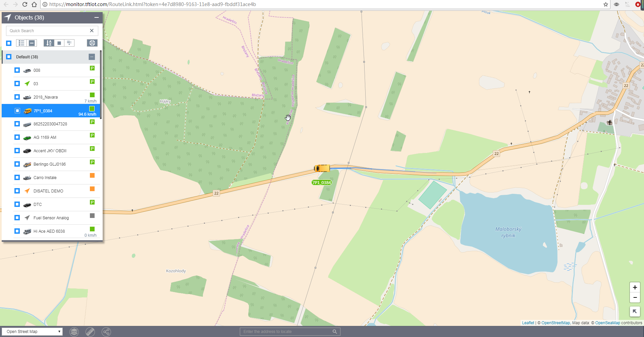Toggle the select-all objects checkbox
This screenshot has width=644, height=337.
[9, 43]
